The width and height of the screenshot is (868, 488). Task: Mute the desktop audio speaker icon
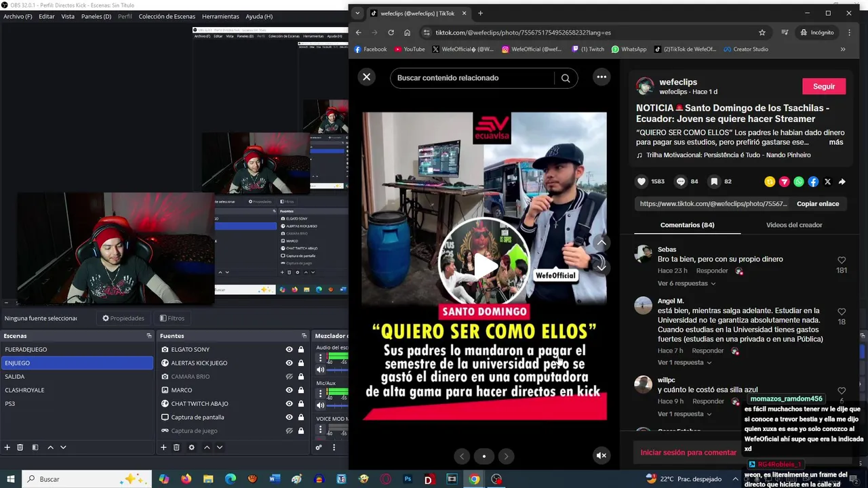point(320,370)
